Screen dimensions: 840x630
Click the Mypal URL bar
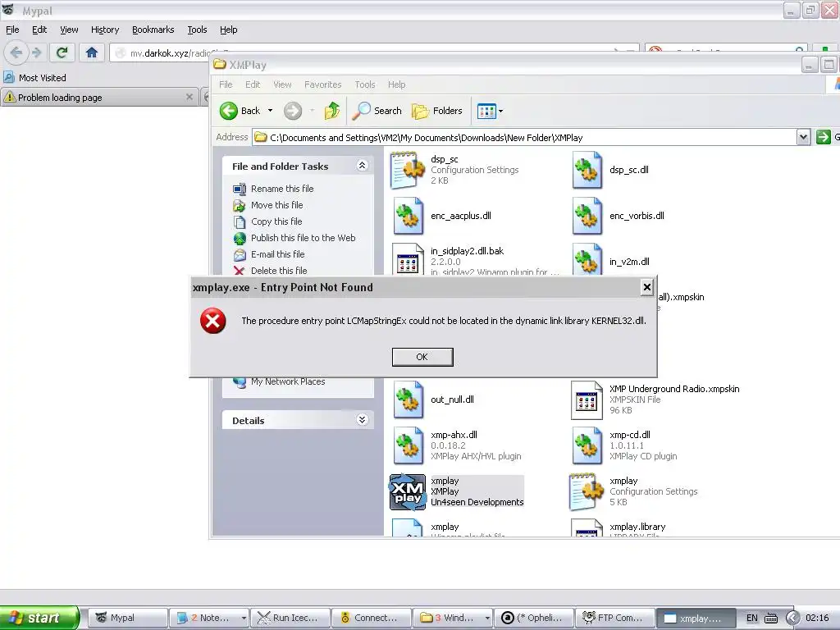375,53
